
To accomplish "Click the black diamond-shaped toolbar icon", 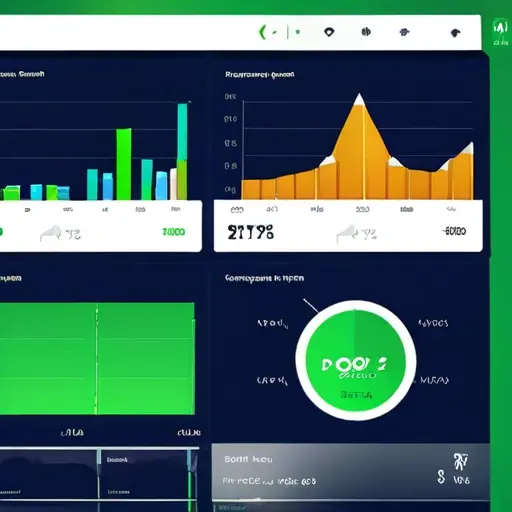I will [329, 32].
